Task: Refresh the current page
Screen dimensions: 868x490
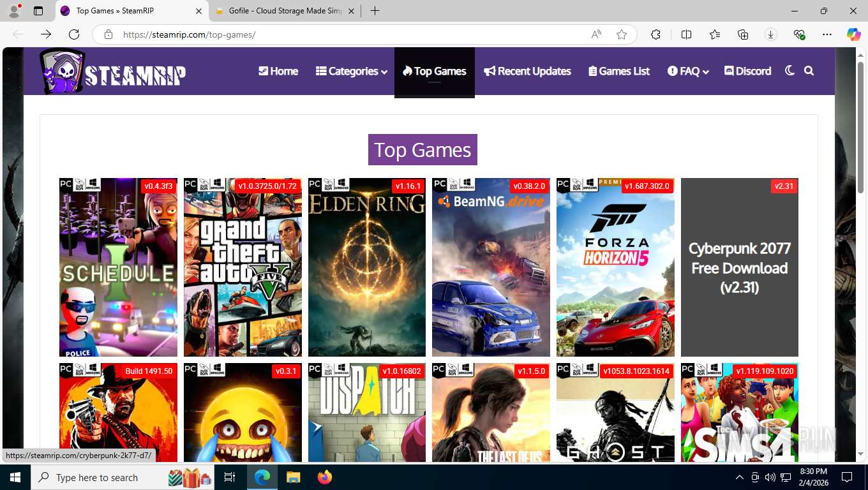Action: pos(74,34)
